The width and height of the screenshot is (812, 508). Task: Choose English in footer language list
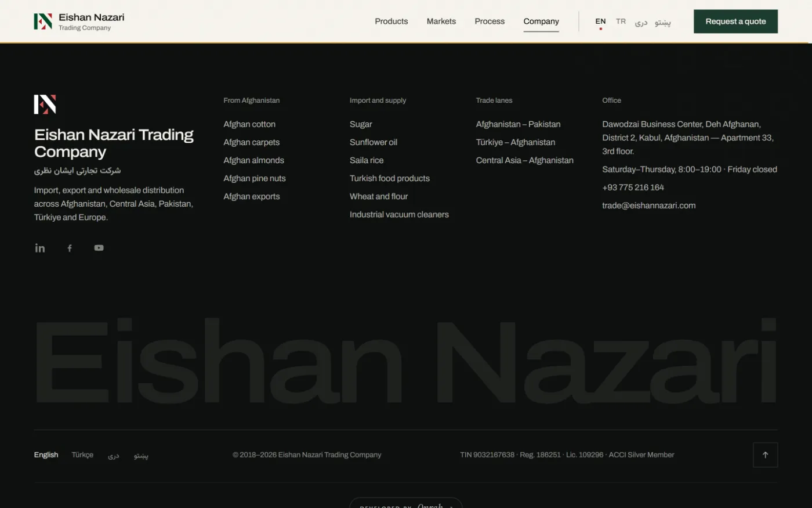(x=46, y=455)
